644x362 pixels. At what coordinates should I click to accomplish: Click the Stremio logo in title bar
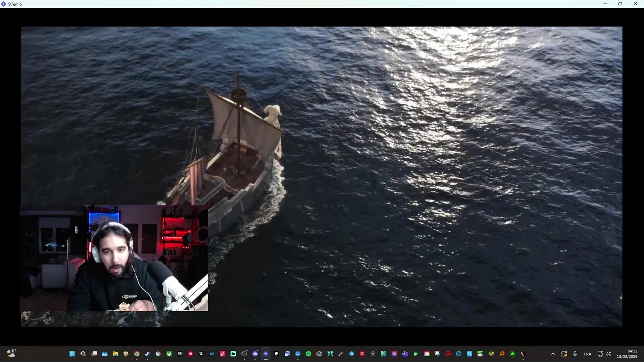click(x=4, y=4)
